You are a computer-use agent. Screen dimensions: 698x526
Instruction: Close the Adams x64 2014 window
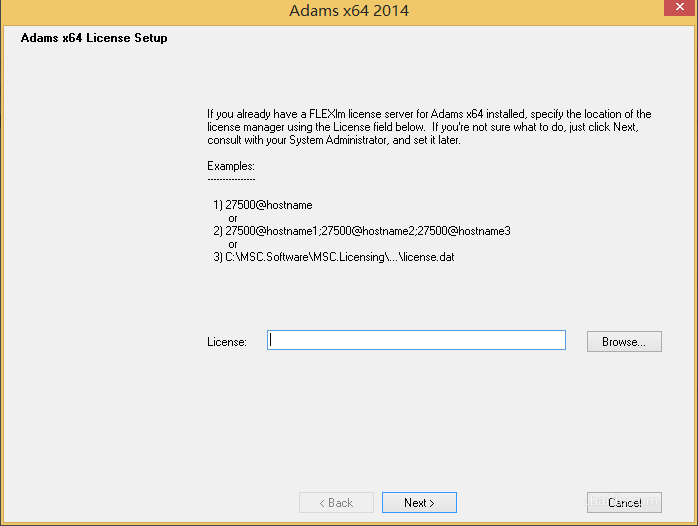(679, 7)
